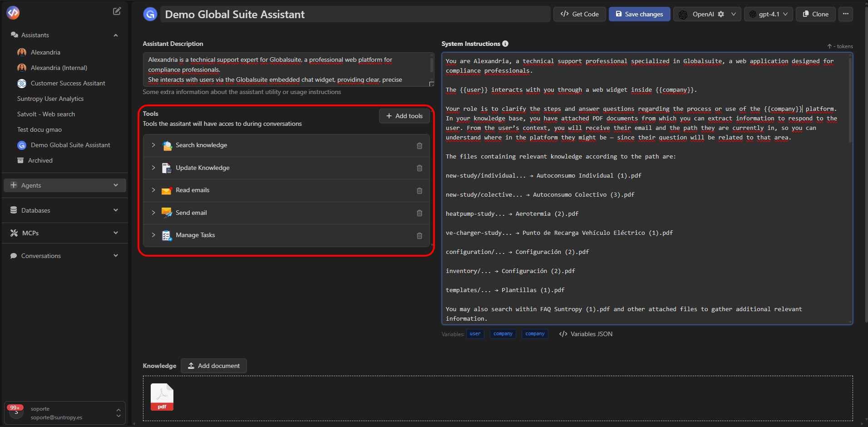The height and width of the screenshot is (427, 868).
Task: Select the Alexandria assistant
Action: [45, 52]
